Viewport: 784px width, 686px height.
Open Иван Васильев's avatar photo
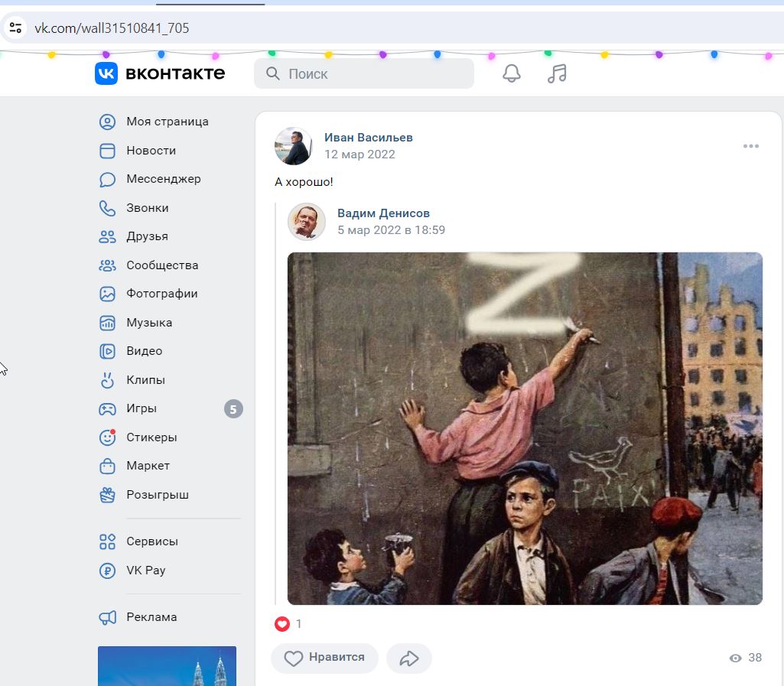[294, 146]
